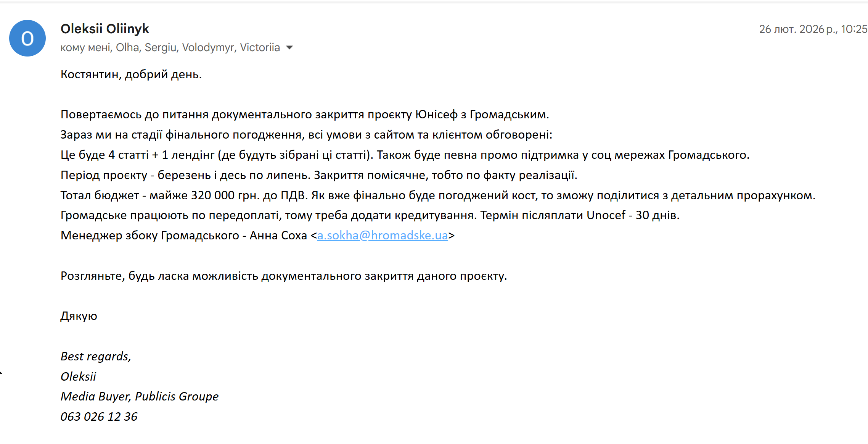
Task: Open the a.sokha@hromadske.ua email link
Action: [382, 235]
